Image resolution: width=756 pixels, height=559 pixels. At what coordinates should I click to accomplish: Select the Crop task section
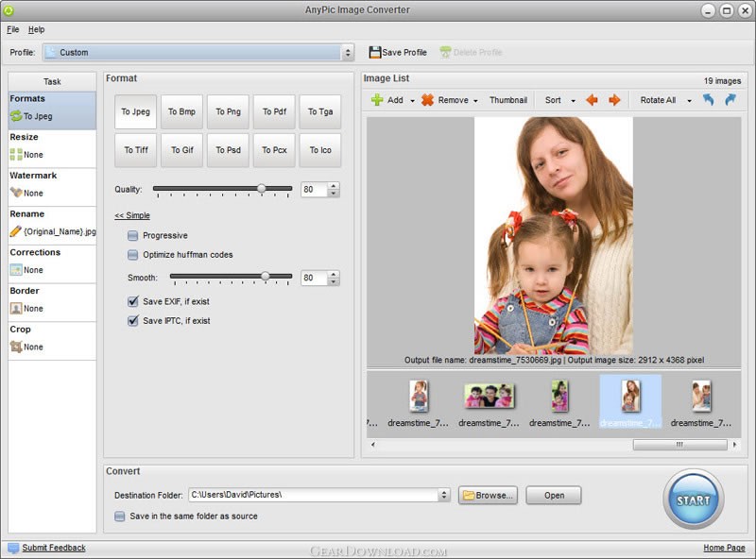coord(52,341)
